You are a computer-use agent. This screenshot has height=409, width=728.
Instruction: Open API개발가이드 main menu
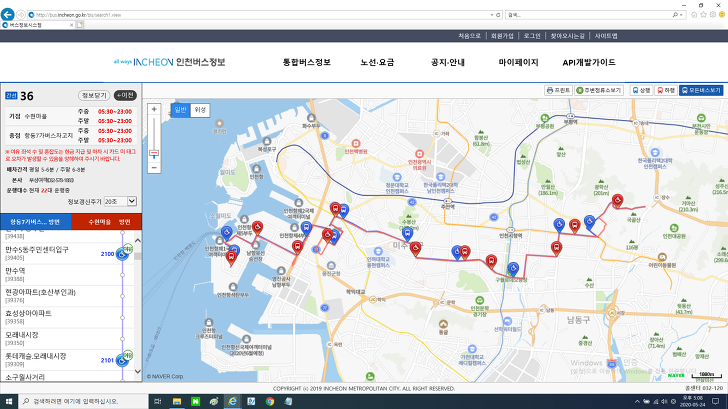point(589,62)
